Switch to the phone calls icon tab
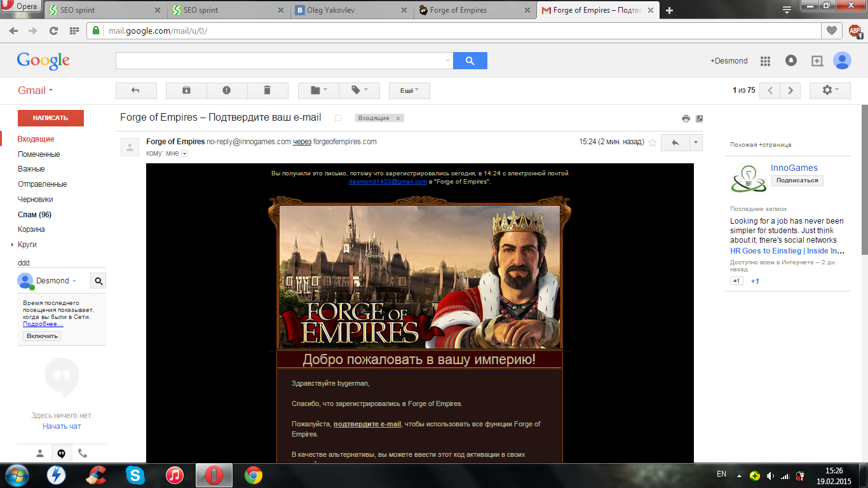The height and width of the screenshot is (488, 868). (x=83, y=454)
